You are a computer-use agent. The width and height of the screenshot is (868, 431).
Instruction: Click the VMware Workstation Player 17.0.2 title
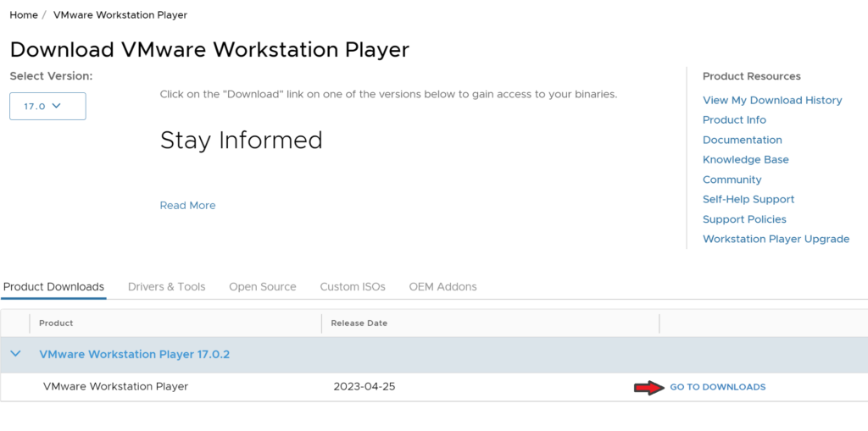(x=135, y=354)
